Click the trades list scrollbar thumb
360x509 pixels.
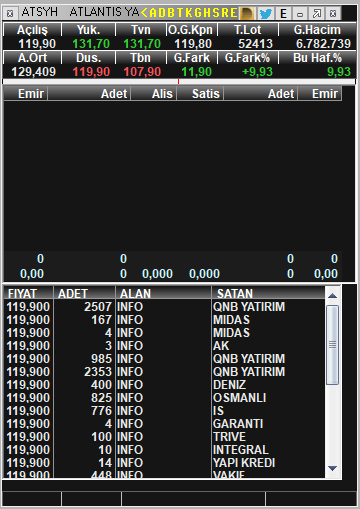click(332, 345)
